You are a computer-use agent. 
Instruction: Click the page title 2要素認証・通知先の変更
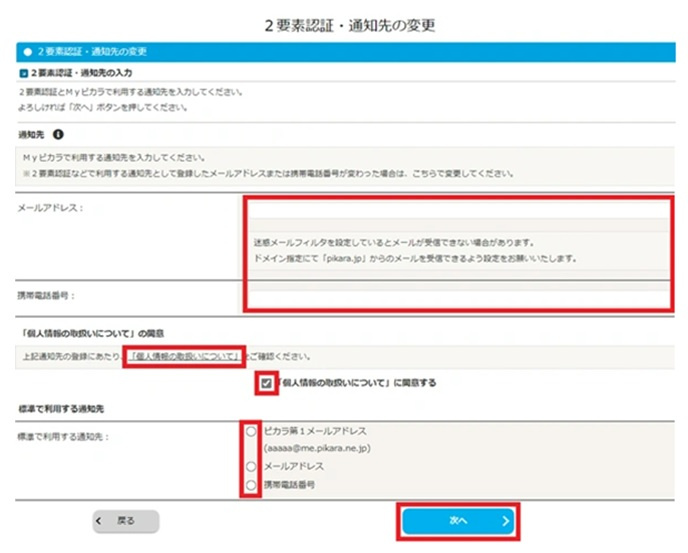[x=350, y=25]
